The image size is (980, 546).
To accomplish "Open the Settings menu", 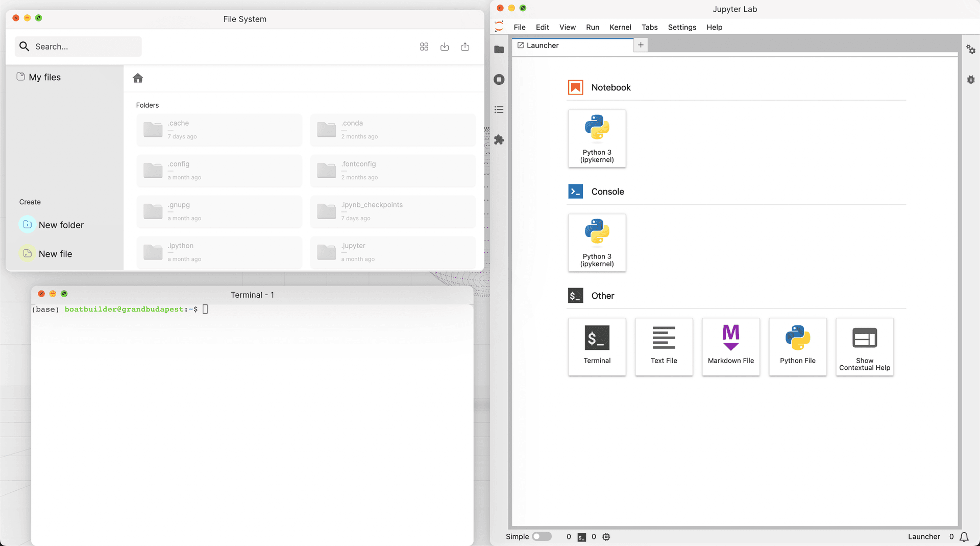I will [682, 27].
